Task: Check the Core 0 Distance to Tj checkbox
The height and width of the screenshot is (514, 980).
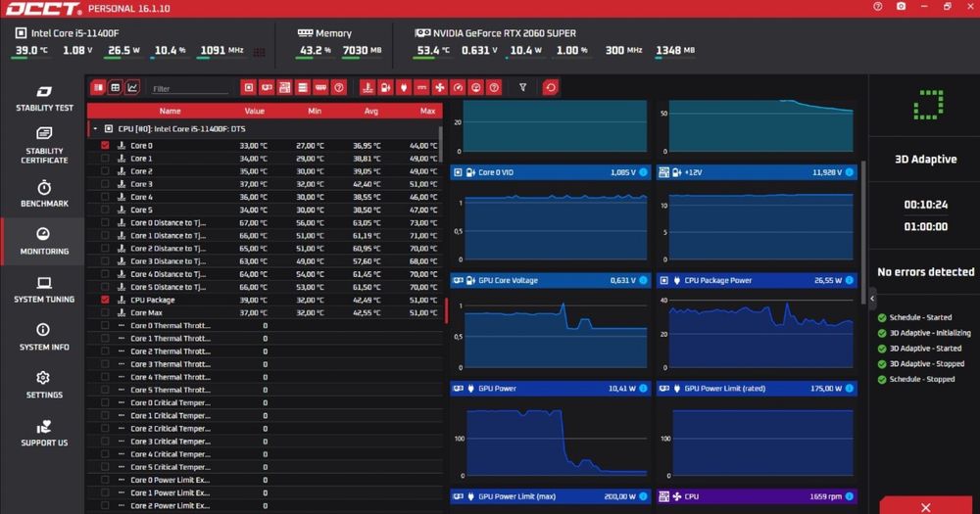Action: [x=105, y=223]
